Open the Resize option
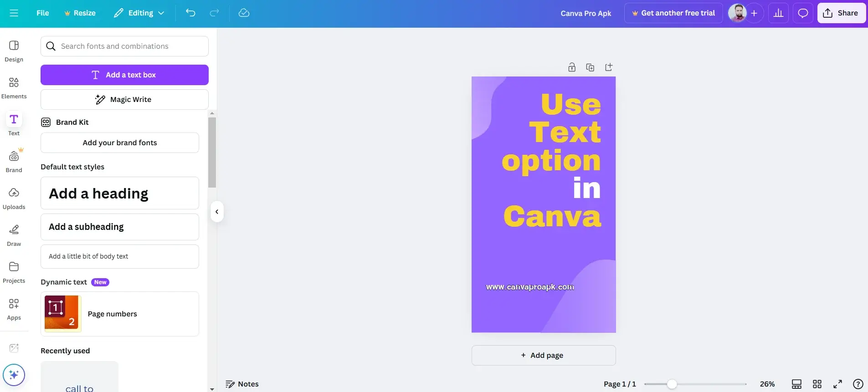Viewport: 868px width, 392px height. [x=80, y=13]
